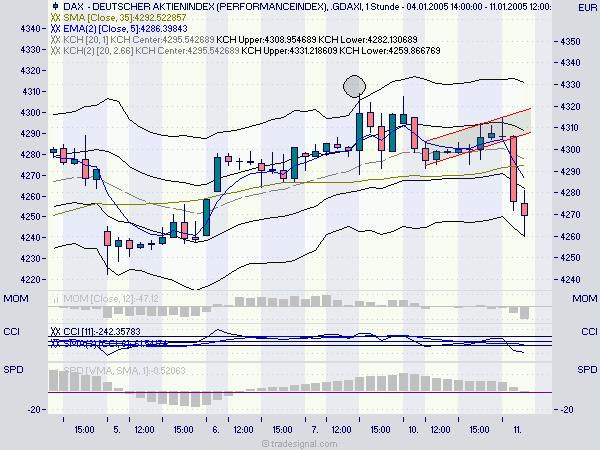Click the MOM [Close, 12]:-47.12 legend entry
This screenshot has height=450, width=600.
111,299
